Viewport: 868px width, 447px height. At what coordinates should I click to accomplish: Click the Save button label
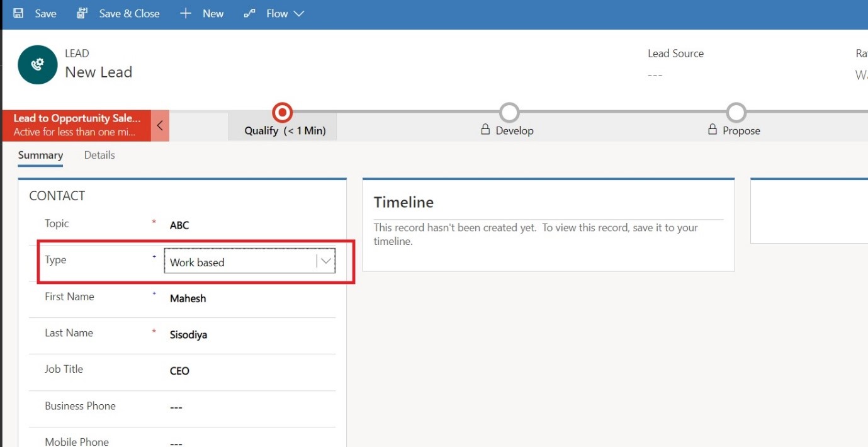[x=45, y=13]
